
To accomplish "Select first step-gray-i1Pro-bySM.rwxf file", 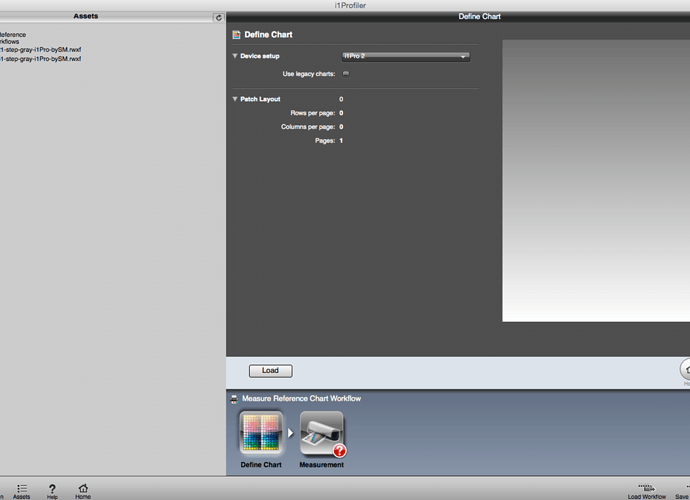I will point(40,50).
